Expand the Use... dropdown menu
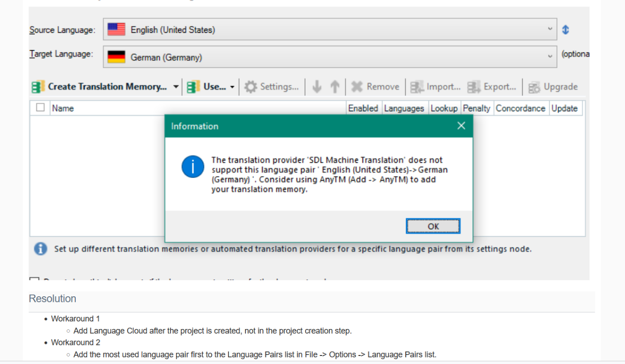The image size is (625, 364). point(232,87)
